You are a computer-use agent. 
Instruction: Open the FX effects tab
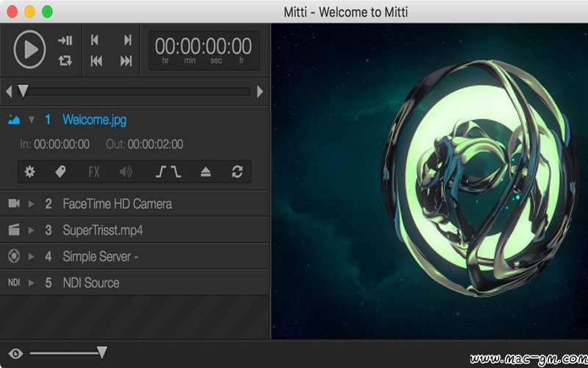[x=94, y=172]
